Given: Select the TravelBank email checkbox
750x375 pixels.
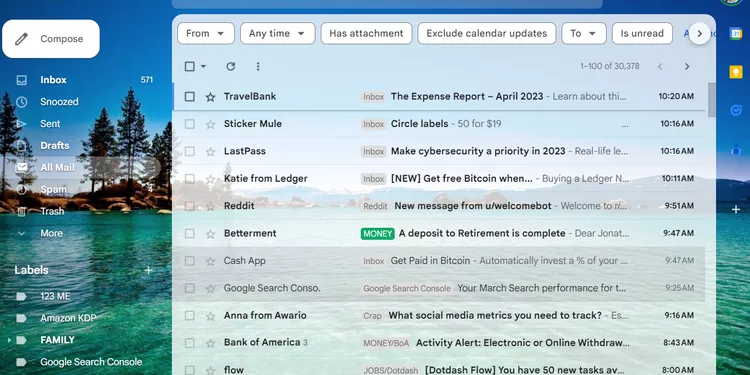Looking at the screenshot, I should pos(189,97).
